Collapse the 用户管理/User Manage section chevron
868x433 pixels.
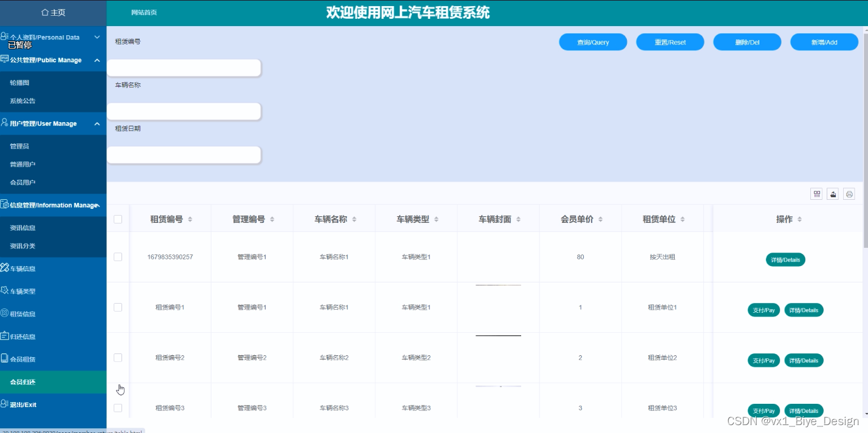(x=97, y=123)
